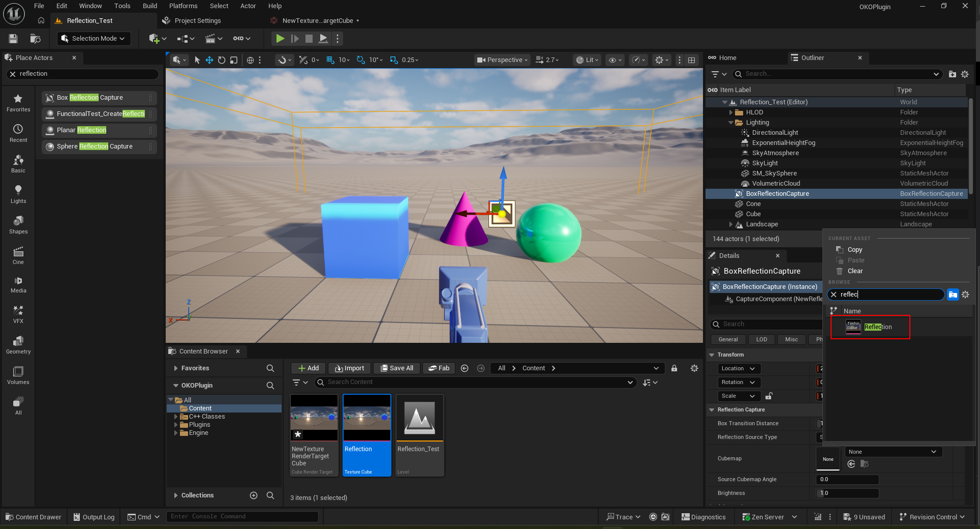
Task: Open the Lights actors category
Action: [x=18, y=194]
